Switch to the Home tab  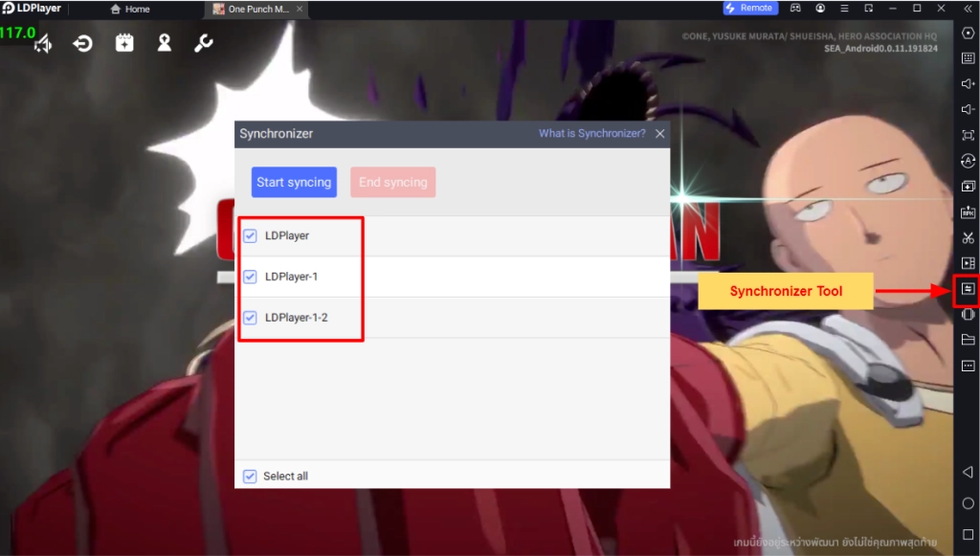[132, 9]
